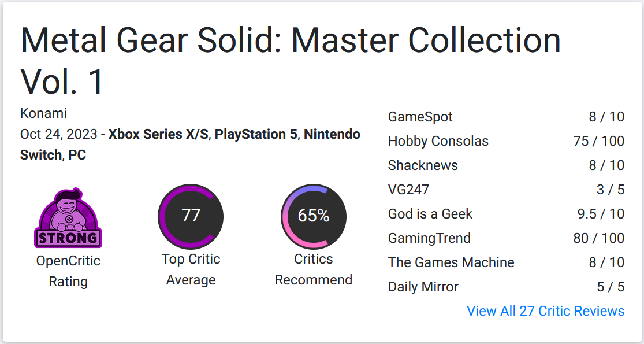Click the PC platform link

pos(77,155)
